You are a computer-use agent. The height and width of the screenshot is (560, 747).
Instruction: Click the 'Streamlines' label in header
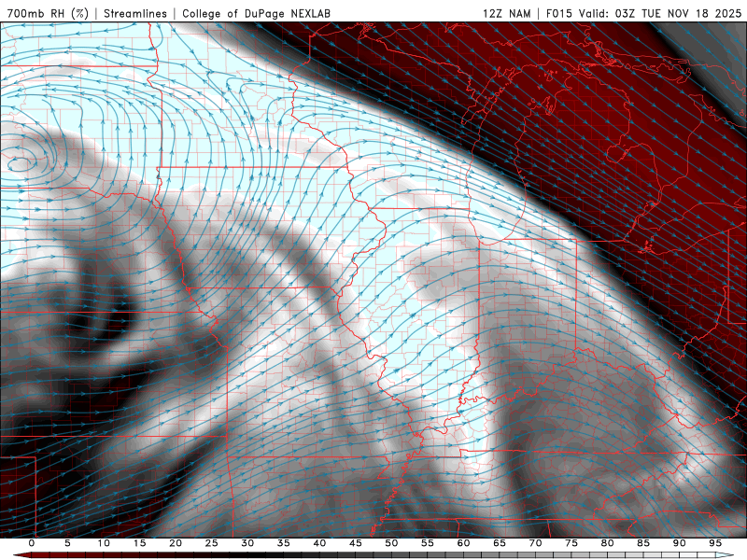[135, 13]
